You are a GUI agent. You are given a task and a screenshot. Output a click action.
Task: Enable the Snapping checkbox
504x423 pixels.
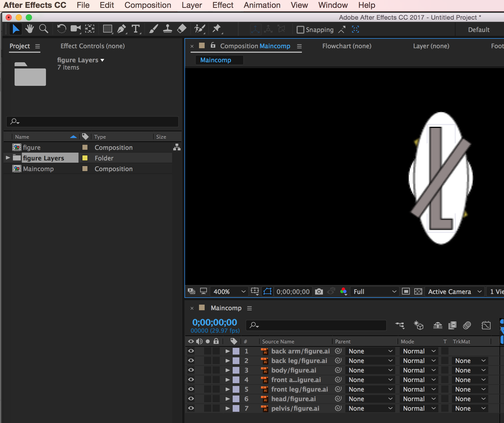(300, 30)
